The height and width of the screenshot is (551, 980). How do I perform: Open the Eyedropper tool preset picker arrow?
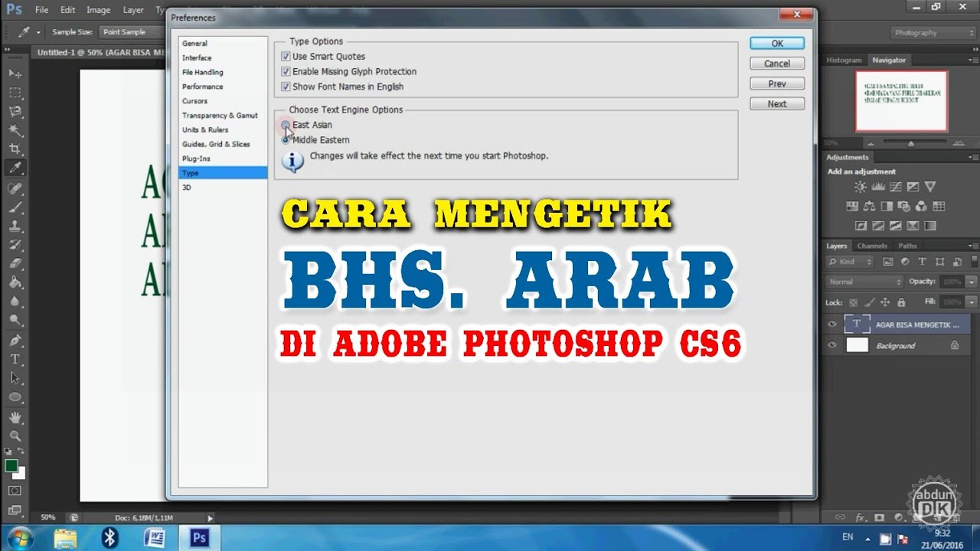pyautogui.click(x=38, y=33)
